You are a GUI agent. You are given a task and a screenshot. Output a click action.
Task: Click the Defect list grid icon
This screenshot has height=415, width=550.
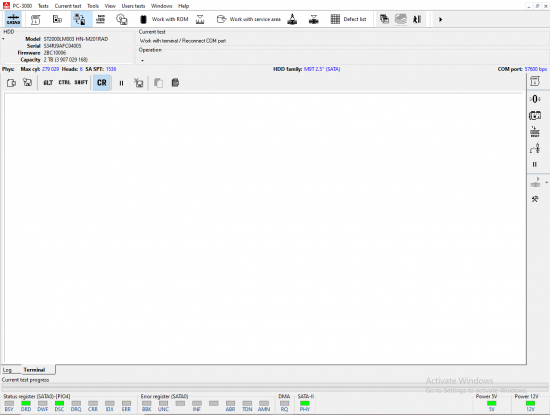coord(335,19)
